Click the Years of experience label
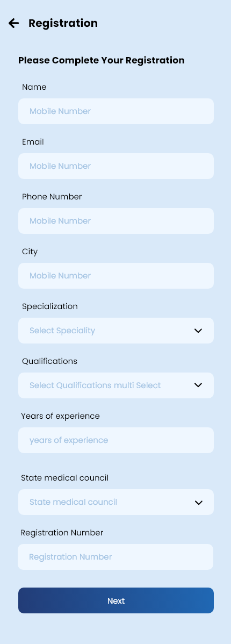This screenshot has width=231, height=644. tap(60, 416)
